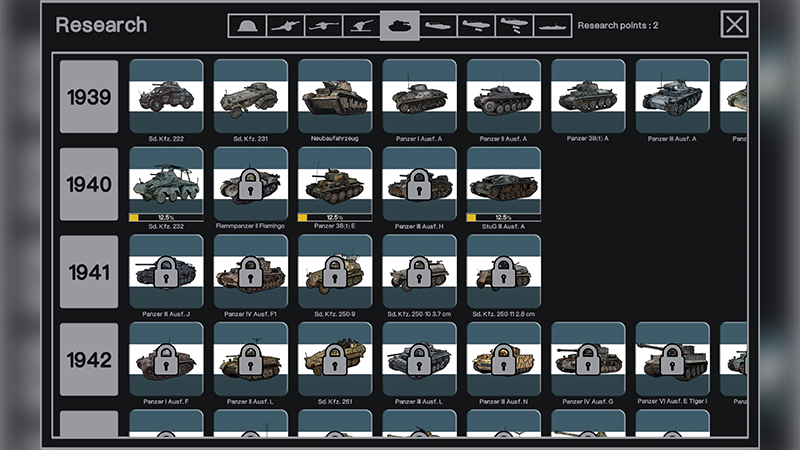Click the 1940 year label
Viewport: 800px width, 450px height.
pyautogui.click(x=89, y=184)
